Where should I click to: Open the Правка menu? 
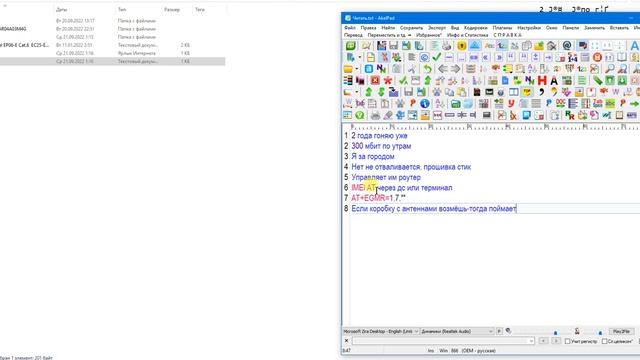pyautogui.click(x=368, y=28)
